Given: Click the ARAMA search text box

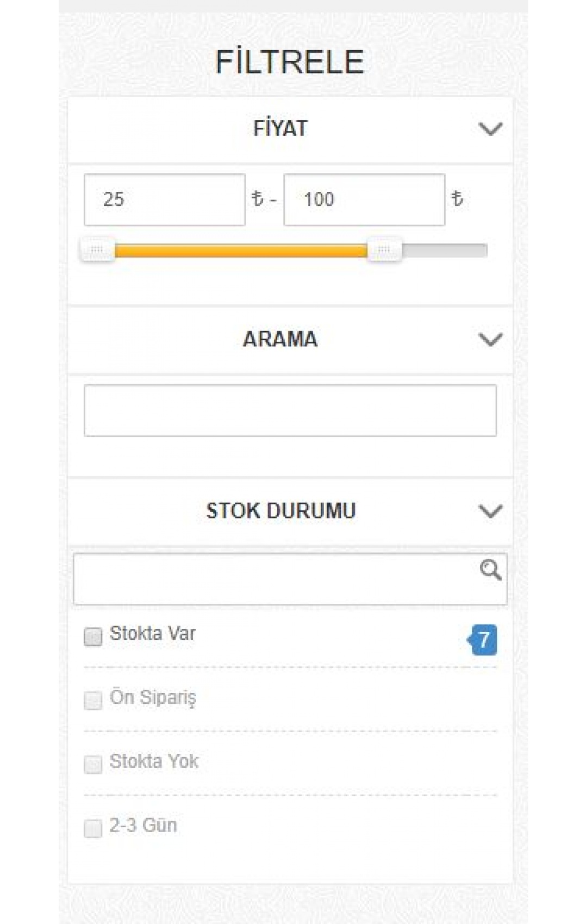Looking at the screenshot, I should [x=290, y=410].
